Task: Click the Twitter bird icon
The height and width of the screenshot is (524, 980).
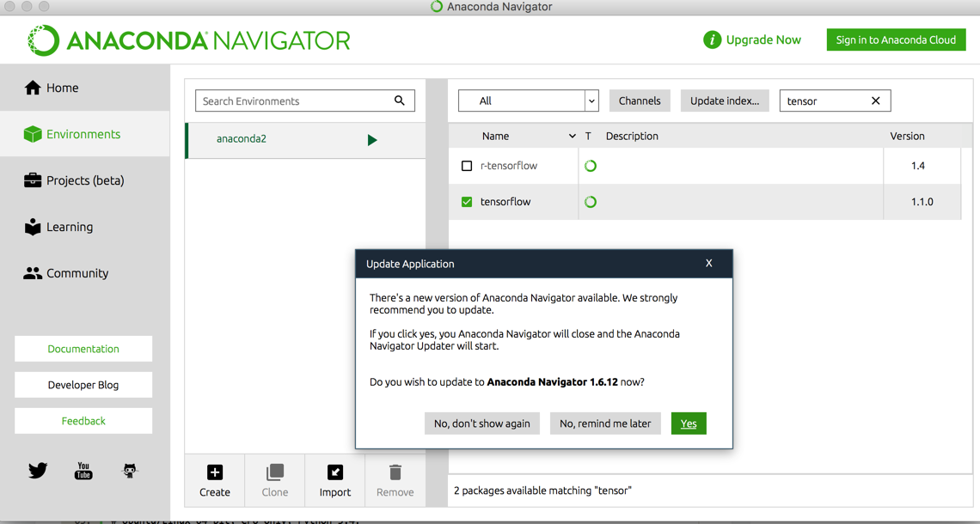Action: point(38,470)
